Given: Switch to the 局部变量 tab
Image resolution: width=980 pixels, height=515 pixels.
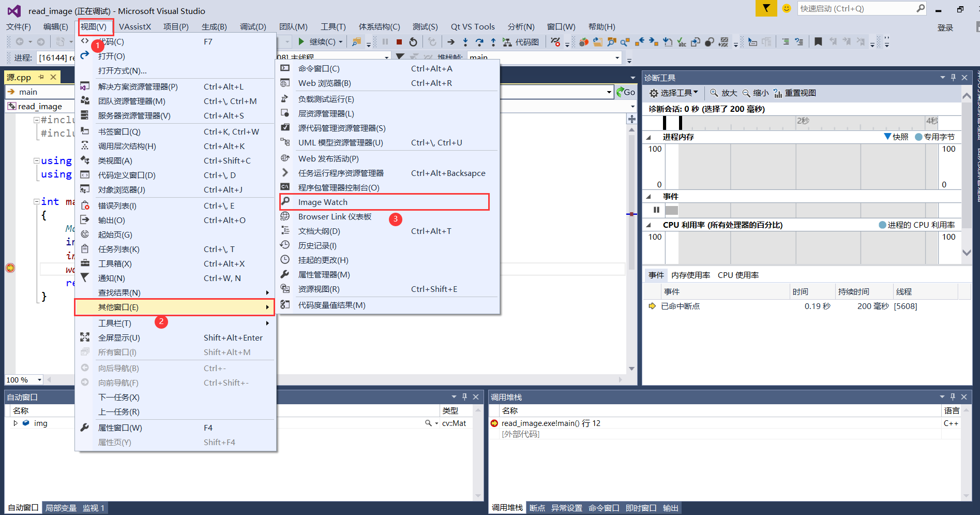Looking at the screenshot, I should [x=61, y=508].
